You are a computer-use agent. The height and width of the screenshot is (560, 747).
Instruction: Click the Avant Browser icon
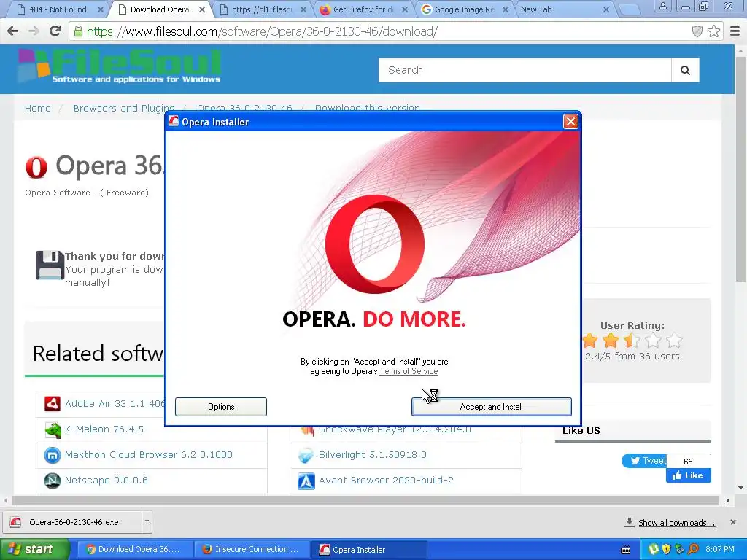tap(306, 481)
